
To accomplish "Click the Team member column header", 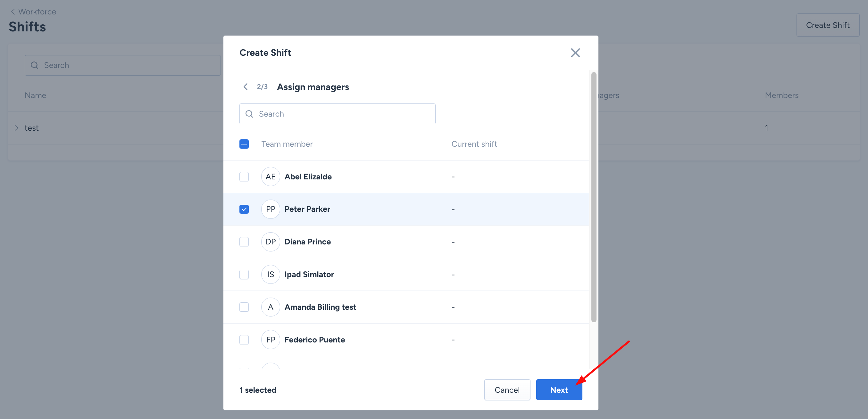I will (287, 144).
